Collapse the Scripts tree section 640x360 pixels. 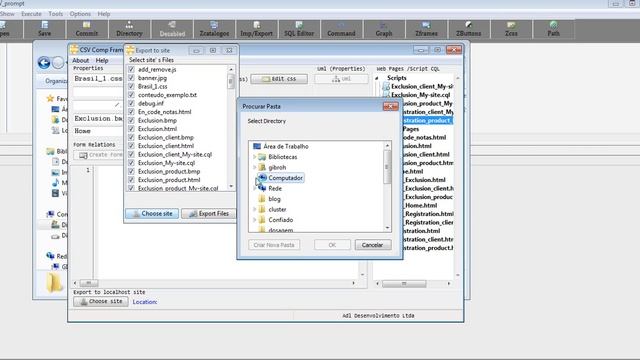click(x=377, y=78)
